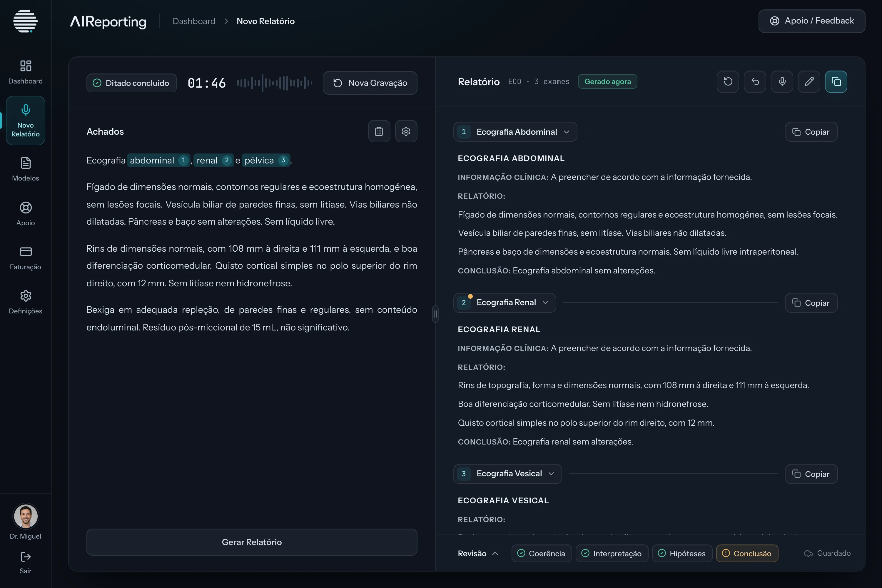Screen dimensions: 882x588
Task: Click ECOGRAFIA VESICAL report title
Action: pos(503,500)
